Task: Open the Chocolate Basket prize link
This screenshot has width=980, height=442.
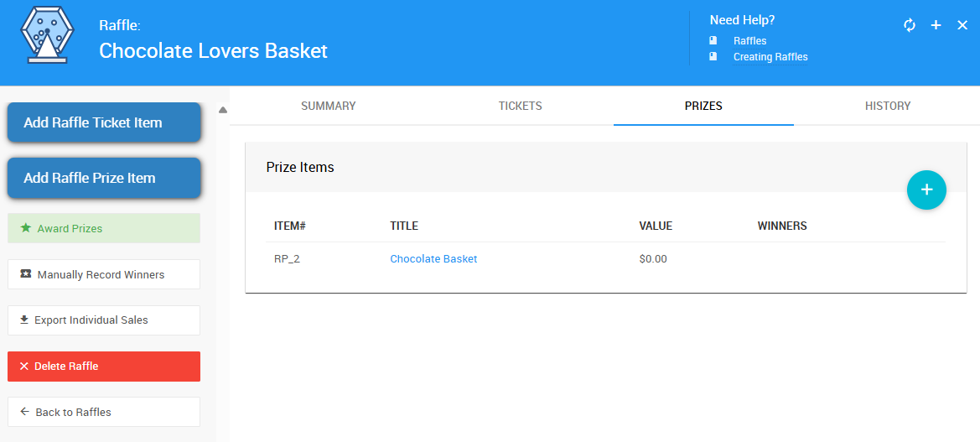Action: tap(433, 259)
